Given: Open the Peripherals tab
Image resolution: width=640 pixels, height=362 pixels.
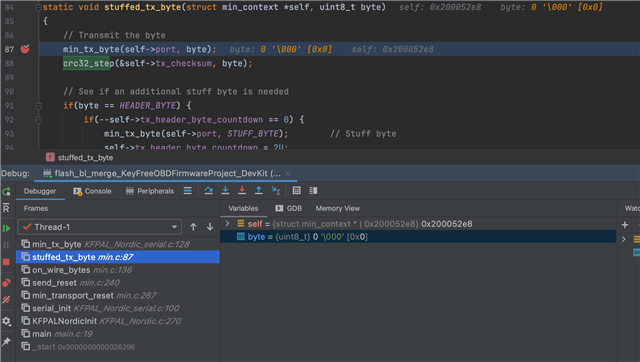Looking at the screenshot, I should point(150,191).
